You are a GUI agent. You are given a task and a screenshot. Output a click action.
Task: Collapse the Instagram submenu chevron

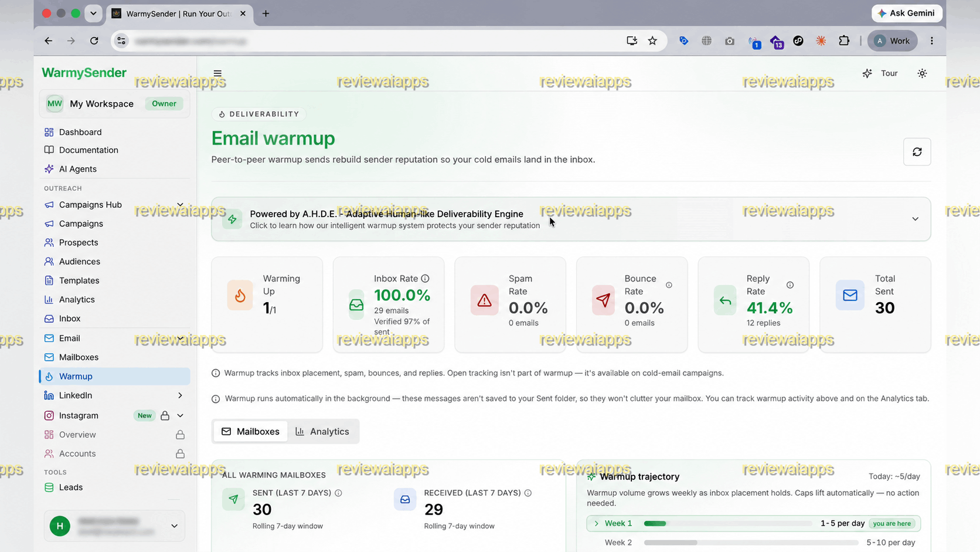tap(180, 415)
